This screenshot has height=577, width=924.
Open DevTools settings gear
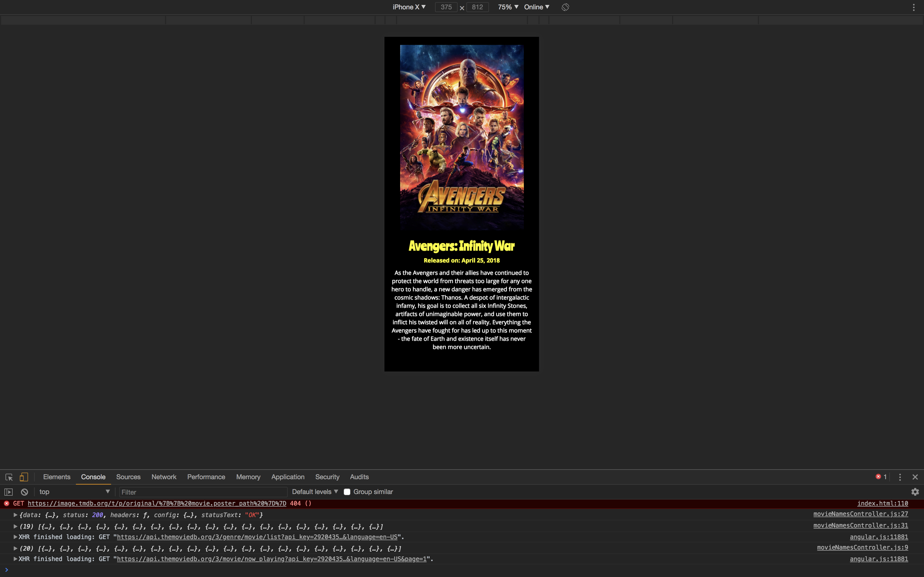click(x=915, y=492)
